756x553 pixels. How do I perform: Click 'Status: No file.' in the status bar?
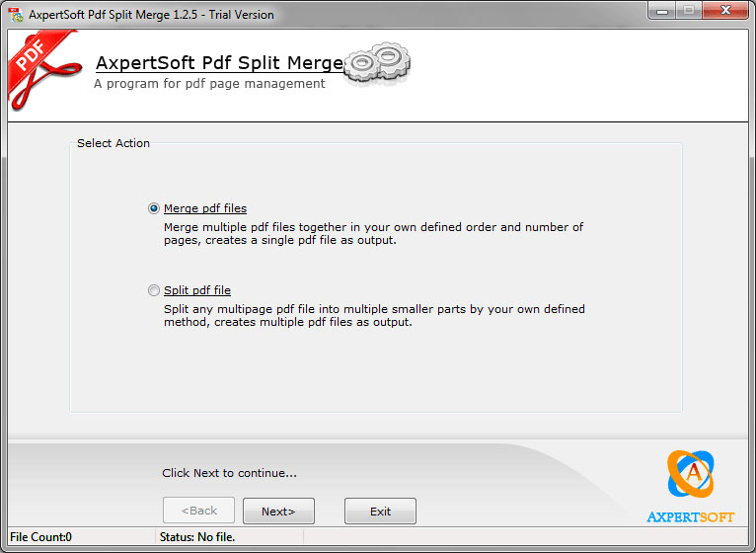tap(197, 537)
